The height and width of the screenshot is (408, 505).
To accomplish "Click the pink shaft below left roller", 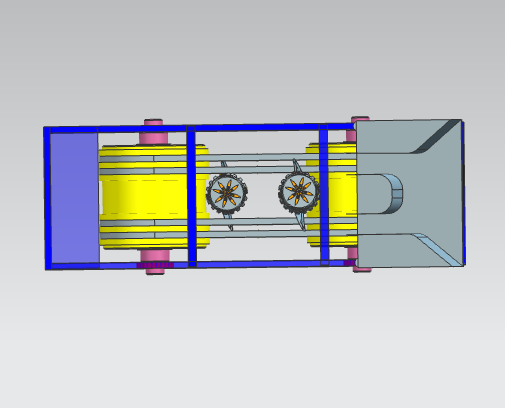I will pos(155,262).
